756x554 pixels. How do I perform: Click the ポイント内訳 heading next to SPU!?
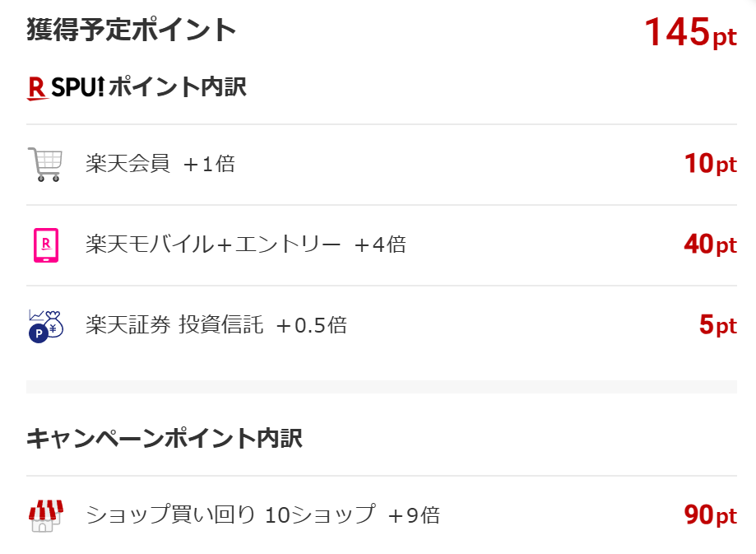[177, 87]
